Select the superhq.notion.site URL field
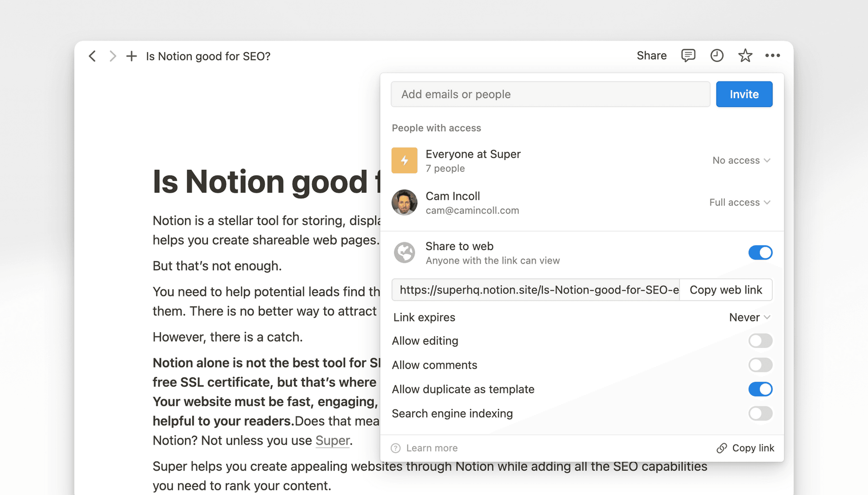 pos(536,290)
